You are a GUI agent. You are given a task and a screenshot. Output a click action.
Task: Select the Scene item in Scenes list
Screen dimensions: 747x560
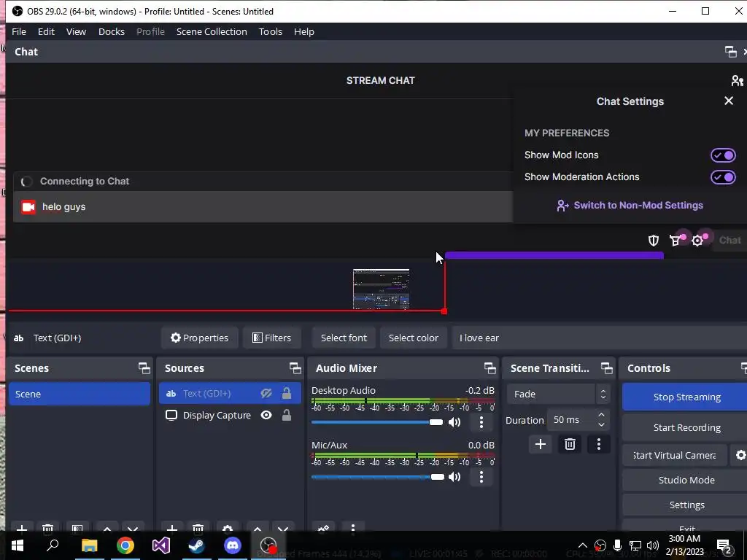(80, 394)
